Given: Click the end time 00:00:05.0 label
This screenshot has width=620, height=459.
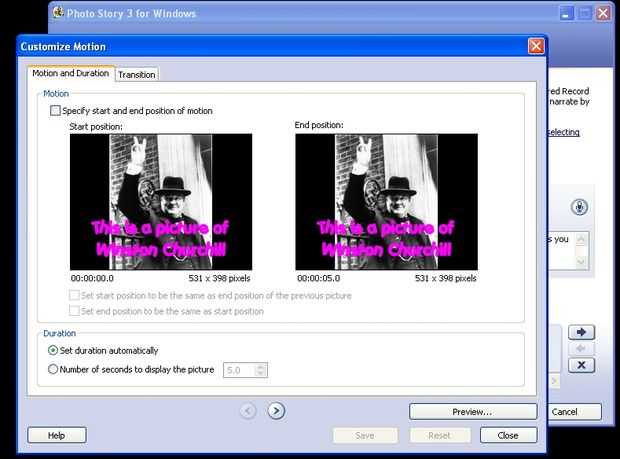Looking at the screenshot, I should [319, 278].
